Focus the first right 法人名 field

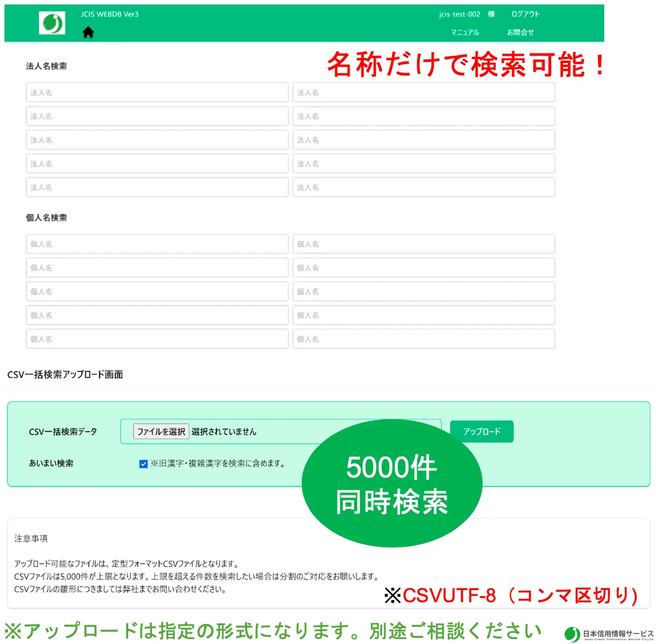(x=424, y=92)
